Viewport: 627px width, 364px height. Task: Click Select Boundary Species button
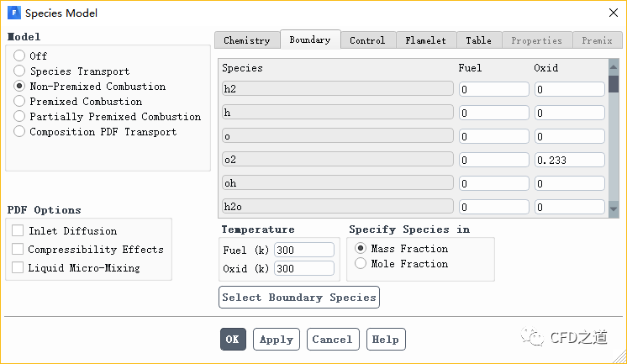click(x=299, y=298)
